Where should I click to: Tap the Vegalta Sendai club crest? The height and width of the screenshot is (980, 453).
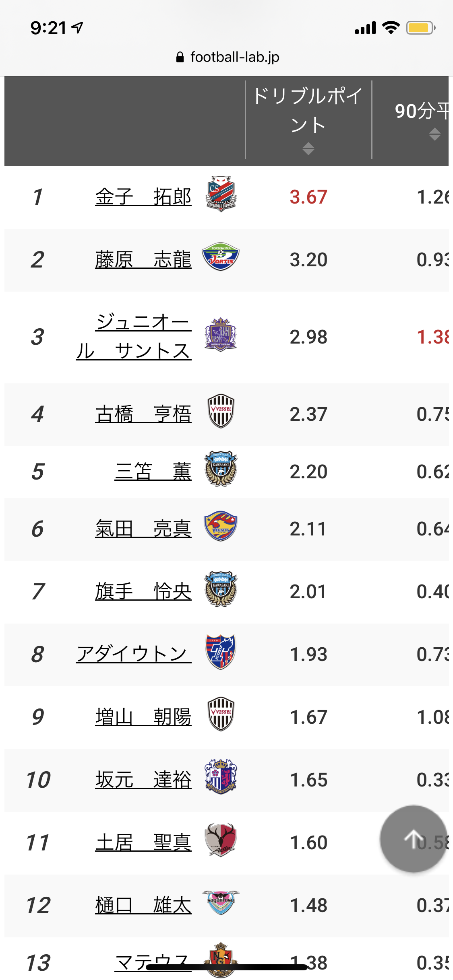(221, 526)
